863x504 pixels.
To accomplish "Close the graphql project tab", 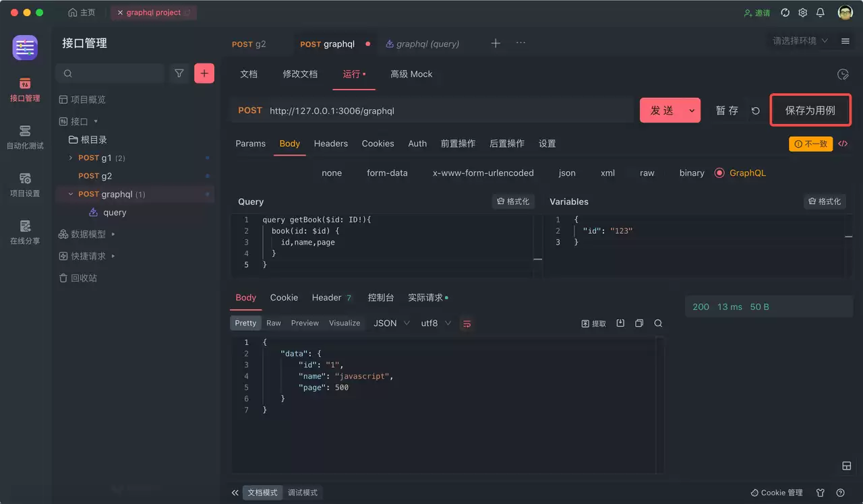I will click(x=120, y=13).
